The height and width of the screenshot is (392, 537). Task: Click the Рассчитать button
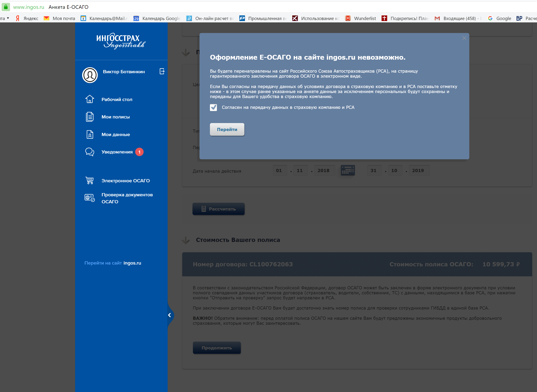click(219, 209)
